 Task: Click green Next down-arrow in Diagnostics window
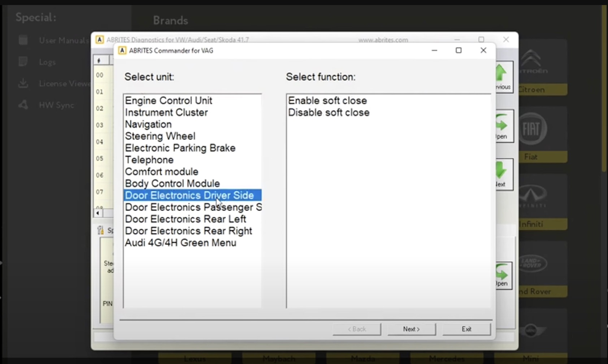(503, 174)
